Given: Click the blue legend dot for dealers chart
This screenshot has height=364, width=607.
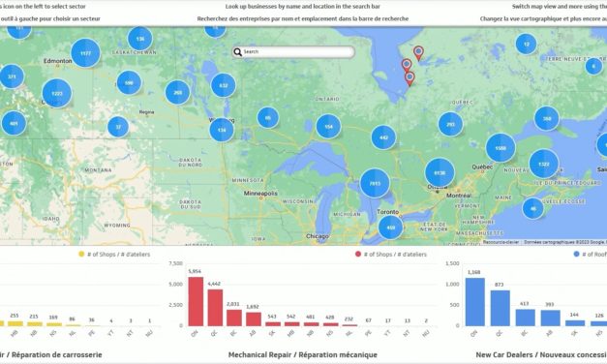Looking at the screenshot, I should click(x=576, y=254).
